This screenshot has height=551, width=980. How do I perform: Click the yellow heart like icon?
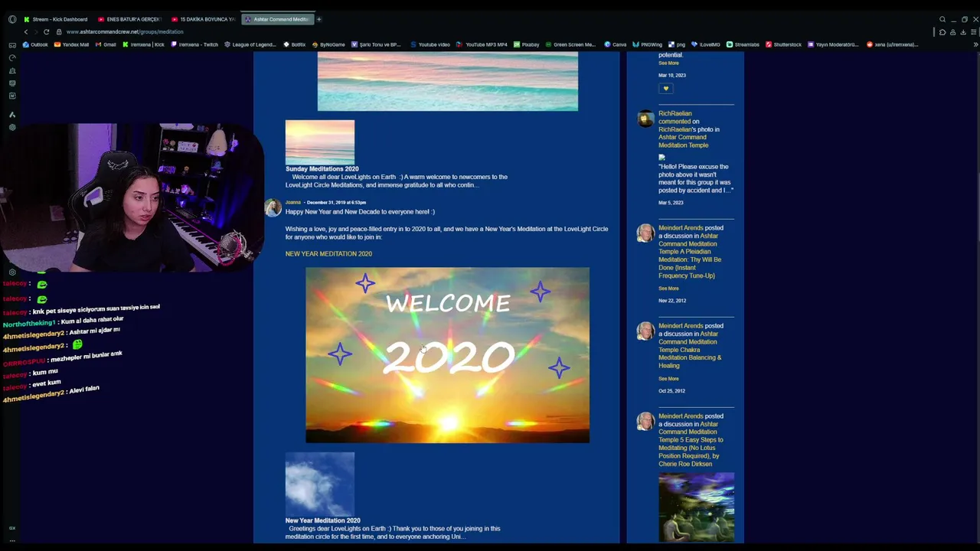point(666,89)
